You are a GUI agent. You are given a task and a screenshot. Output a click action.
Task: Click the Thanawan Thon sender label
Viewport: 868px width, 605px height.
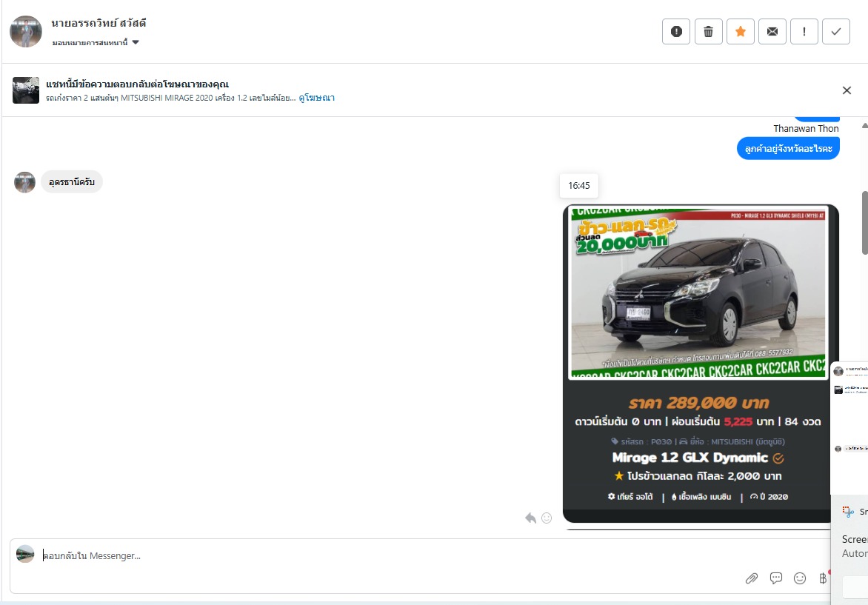click(x=806, y=128)
